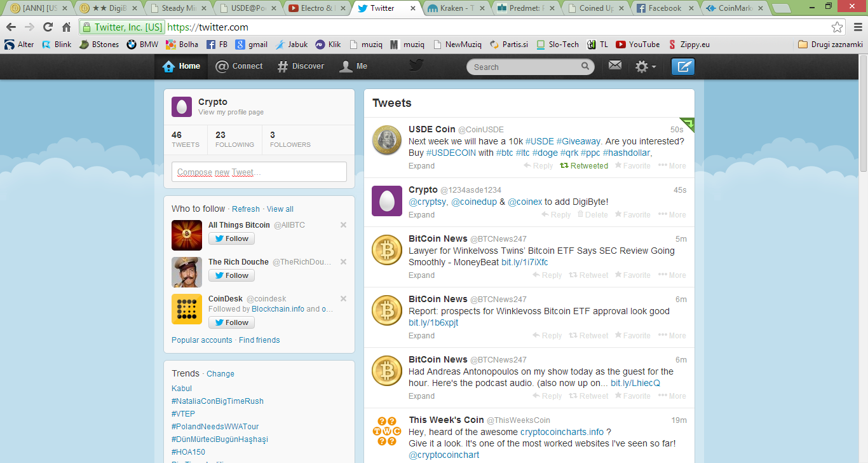Expand the Winkelvoss SEC Review tweet
868x463 pixels.
click(x=422, y=275)
